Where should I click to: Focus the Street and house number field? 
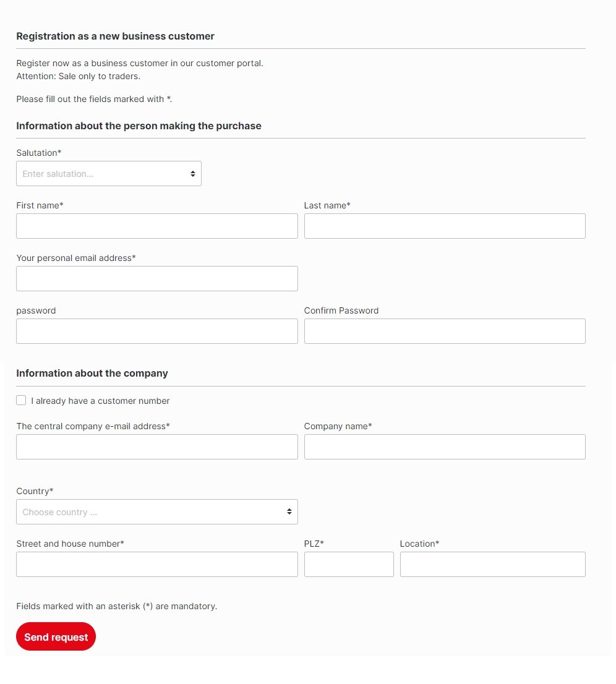click(x=156, y=565)
